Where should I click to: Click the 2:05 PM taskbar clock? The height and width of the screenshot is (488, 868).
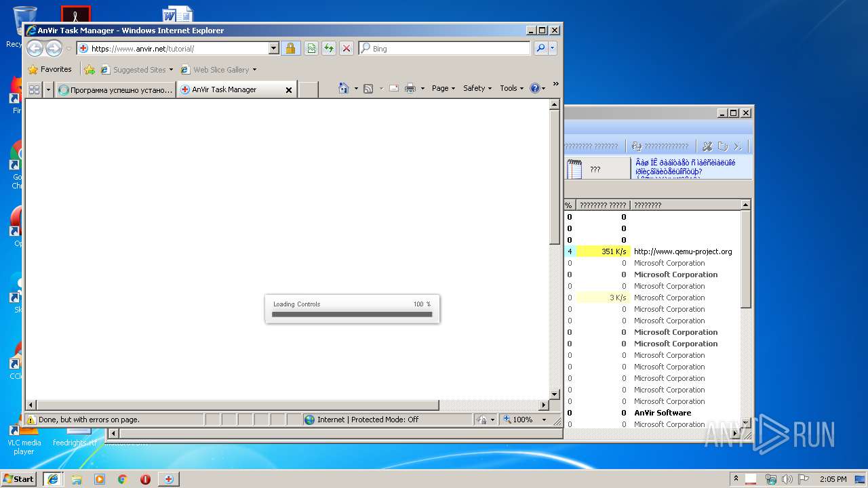coord(833,479)
